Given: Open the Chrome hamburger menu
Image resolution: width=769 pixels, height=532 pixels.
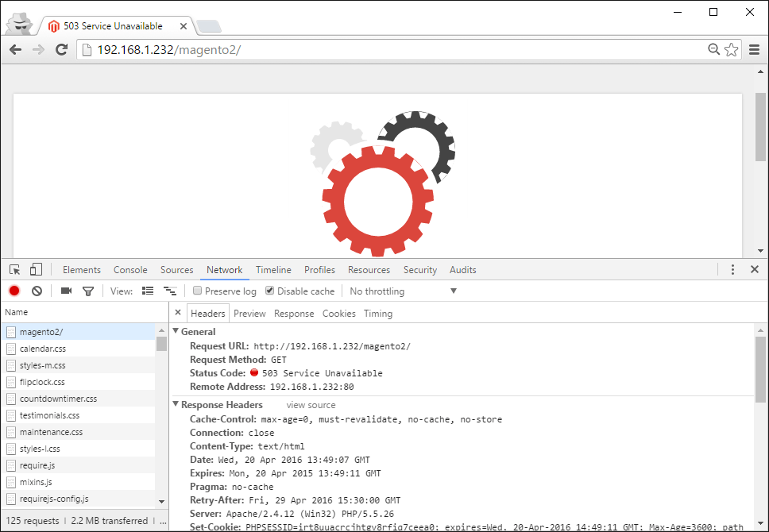Looking at the screenshot, I should (x=754, y=49).
